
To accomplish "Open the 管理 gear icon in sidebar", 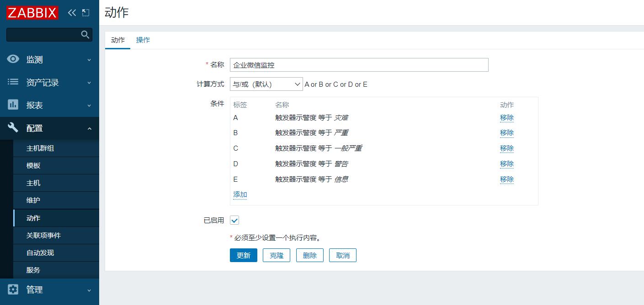I will pos(13,289).
